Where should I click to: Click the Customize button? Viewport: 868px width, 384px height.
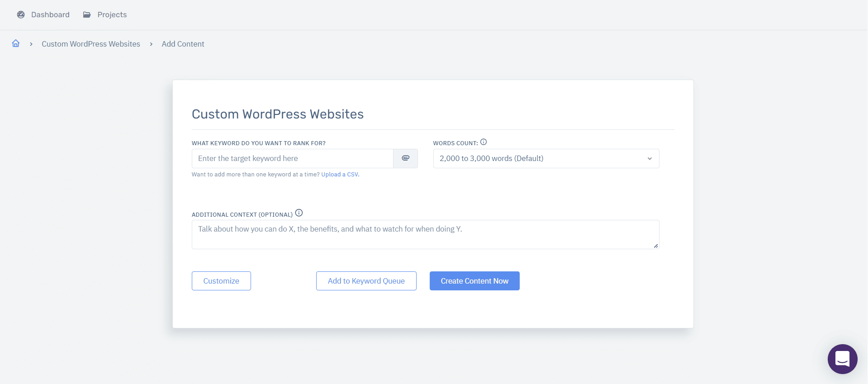click(x=221, y=281)
